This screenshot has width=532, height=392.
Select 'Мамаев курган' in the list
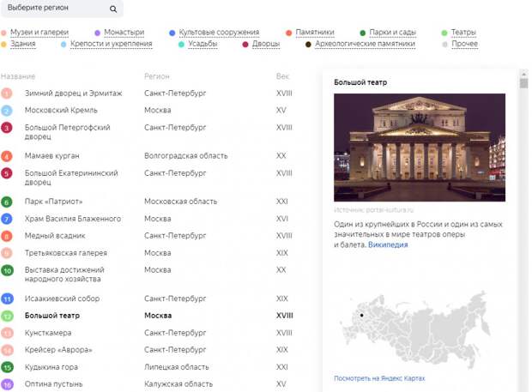tap(51, 155)
